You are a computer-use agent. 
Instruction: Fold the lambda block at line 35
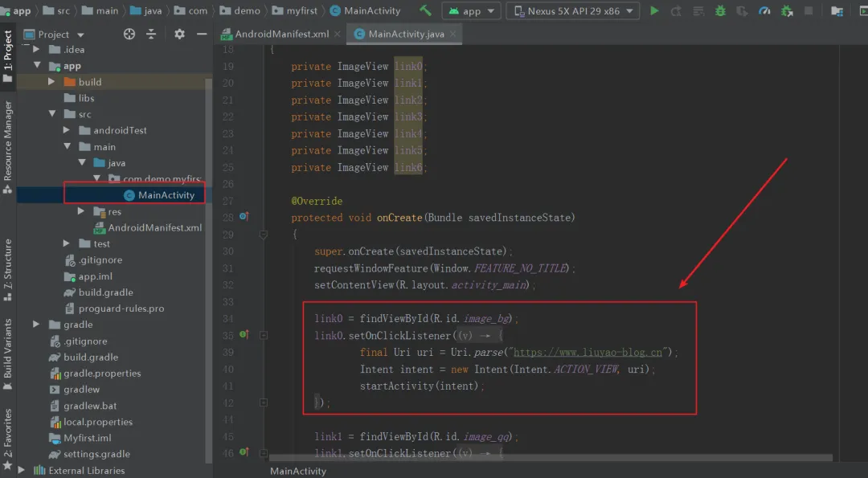tap(264, 335)
